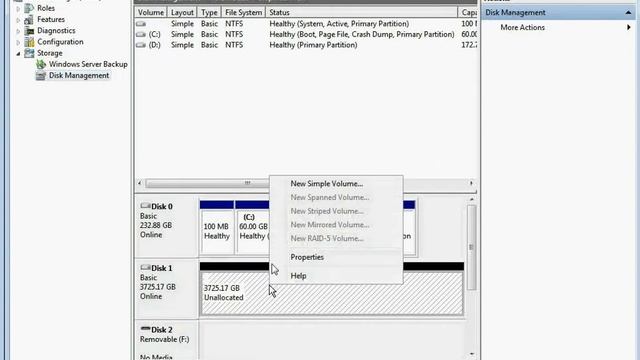
Task: Sort by the Layout column header
Action: tap(182, 13)
